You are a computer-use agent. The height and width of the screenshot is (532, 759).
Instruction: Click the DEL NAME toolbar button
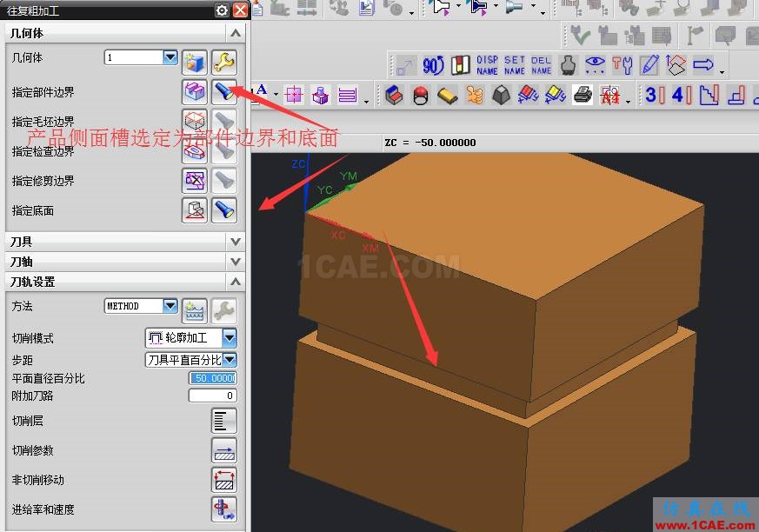tap(541, 65)
